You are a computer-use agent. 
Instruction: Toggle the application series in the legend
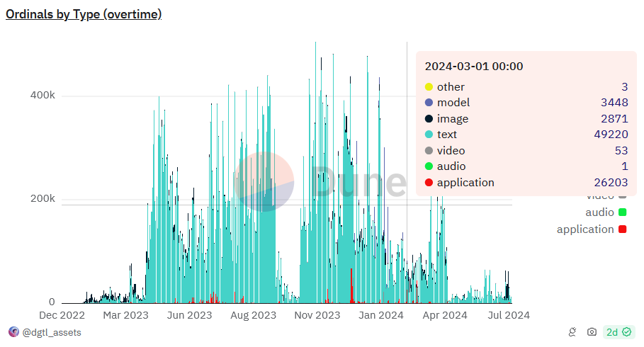tap(592, 229)
